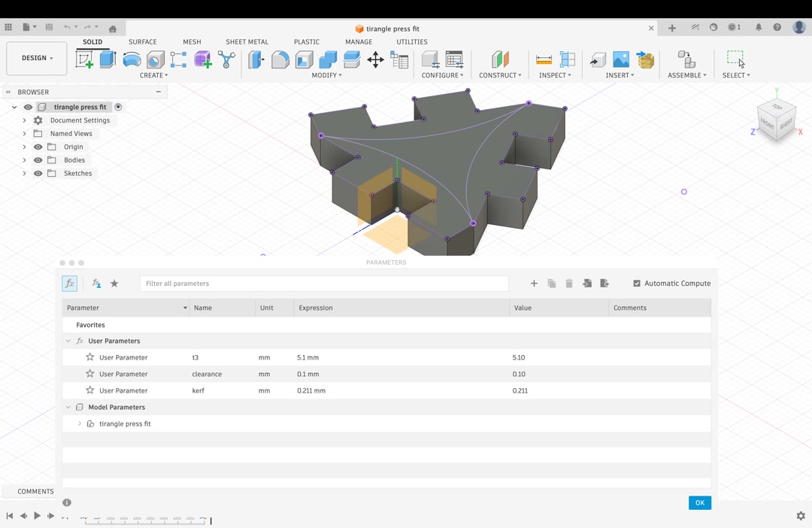
Task: Open the DESIGN workspace dropdown
Action: click(x=37, y=58)
